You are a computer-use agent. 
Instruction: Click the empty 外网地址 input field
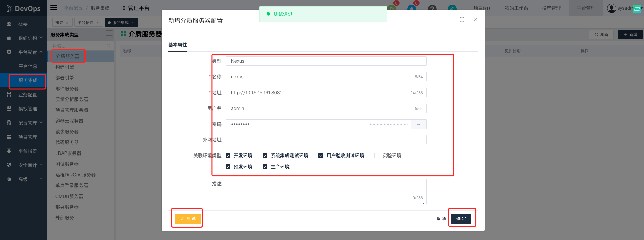click(326, 140)
